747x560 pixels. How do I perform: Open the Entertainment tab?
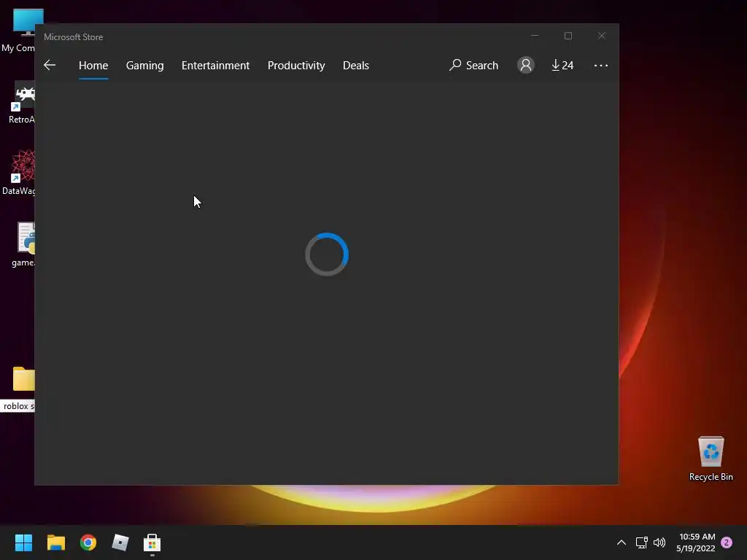pos(215,65)
